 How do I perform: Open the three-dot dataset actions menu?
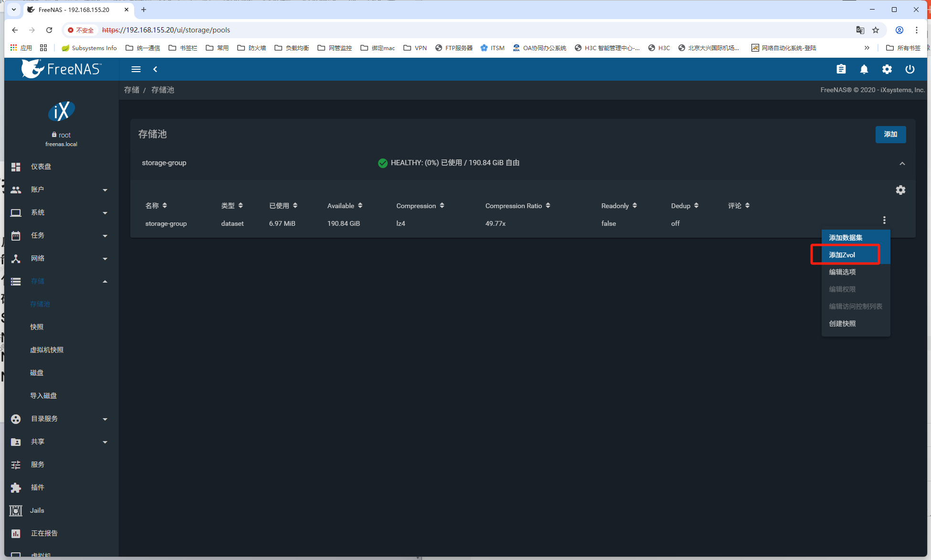[884, 220]
